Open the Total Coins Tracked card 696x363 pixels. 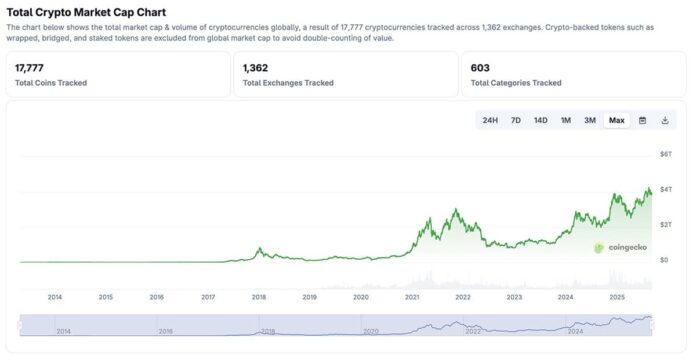click(x=118, y=75)
